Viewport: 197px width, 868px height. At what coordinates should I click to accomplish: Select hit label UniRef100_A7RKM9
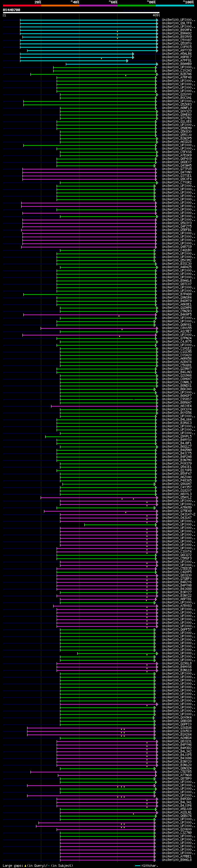pos(177,507)
